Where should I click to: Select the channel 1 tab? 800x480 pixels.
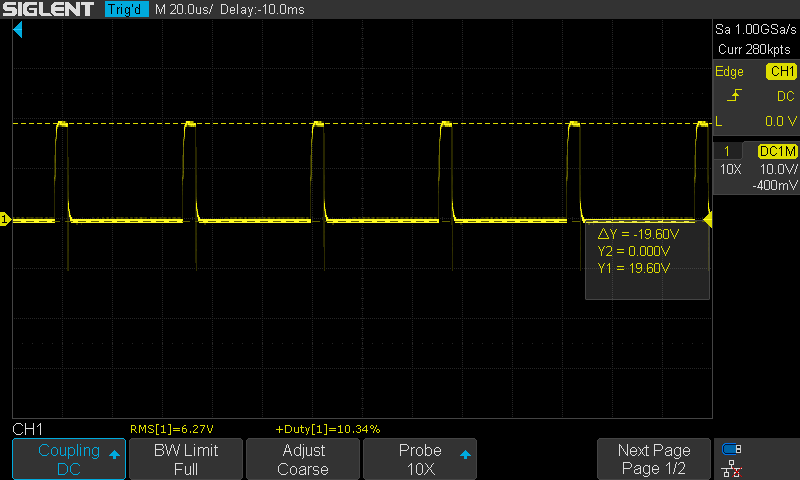coord(726,151)
